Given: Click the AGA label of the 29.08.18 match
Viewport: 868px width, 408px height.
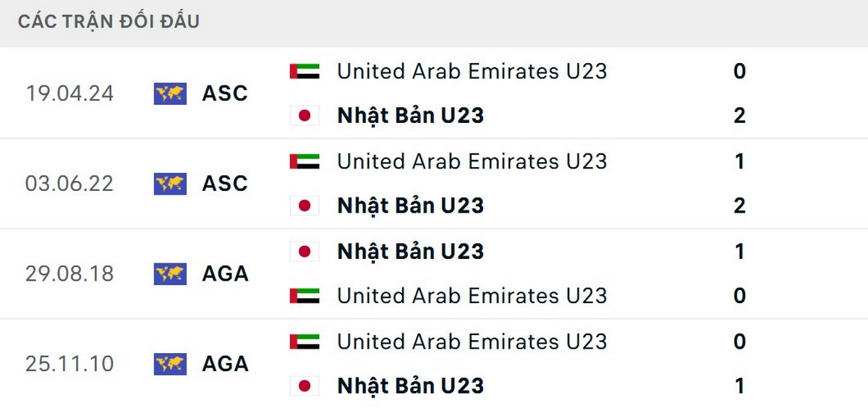Looking at the screenshot, I should pyautogui.click(x=225, y=273).
